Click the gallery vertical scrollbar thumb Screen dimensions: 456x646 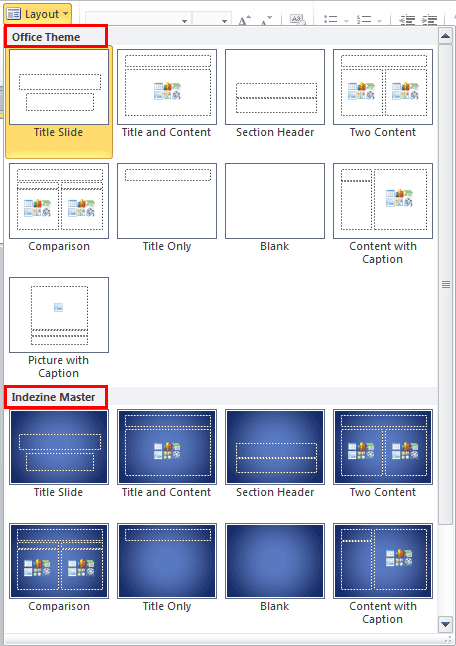[445, 284]
